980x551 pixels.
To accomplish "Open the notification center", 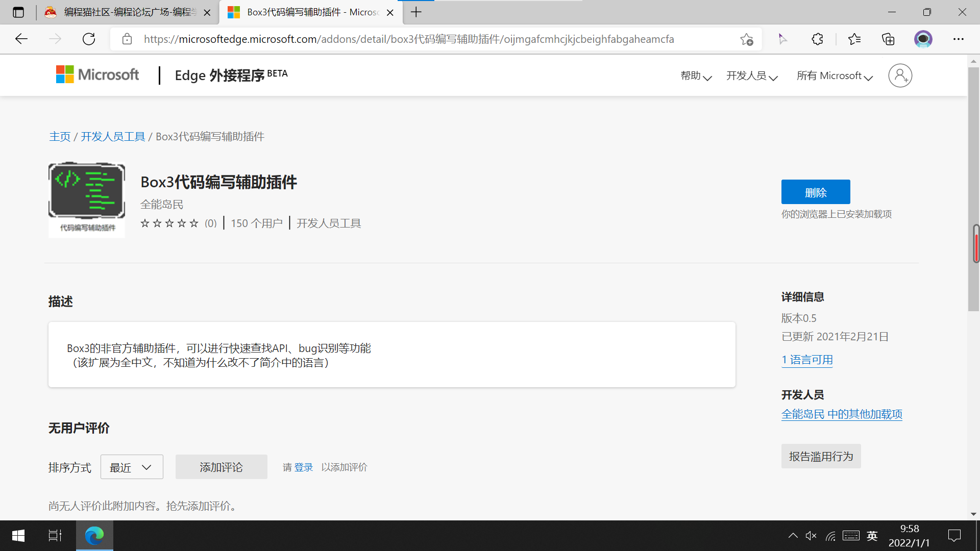I will point(954,536).
